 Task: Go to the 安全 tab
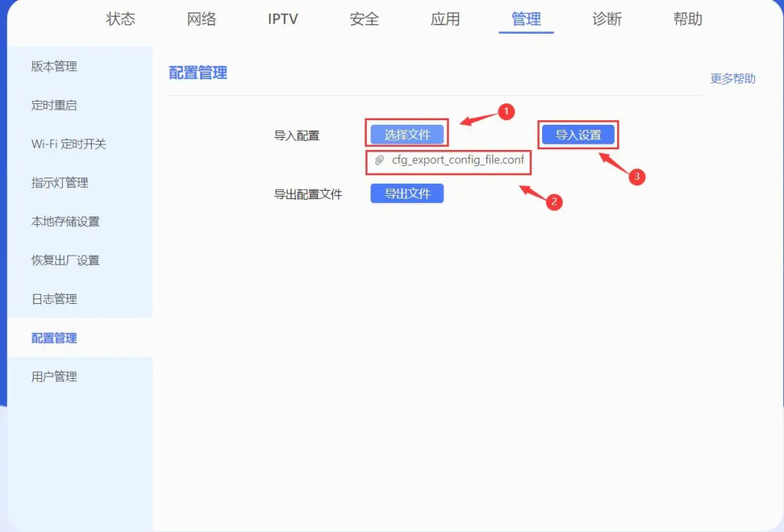364,19
